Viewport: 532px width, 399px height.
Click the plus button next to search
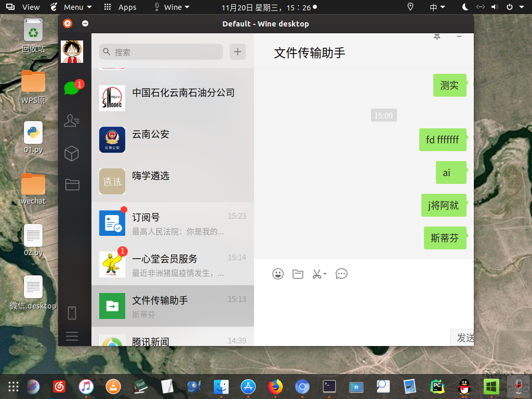237,51
